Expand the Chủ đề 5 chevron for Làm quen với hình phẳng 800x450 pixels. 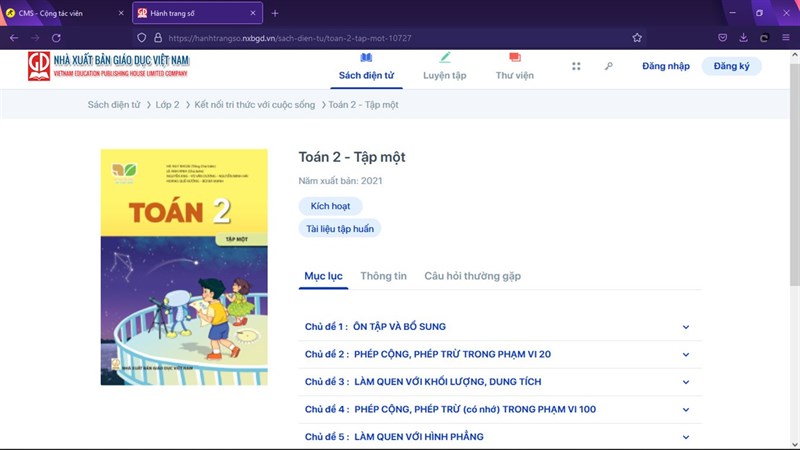tap(686, 437)
